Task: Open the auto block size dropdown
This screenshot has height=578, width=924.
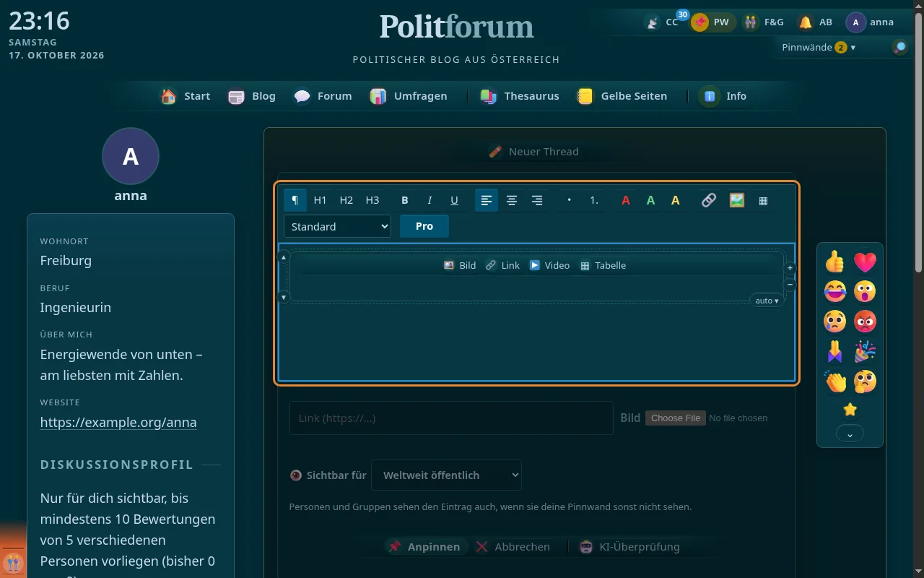Action: coord(767,301)
